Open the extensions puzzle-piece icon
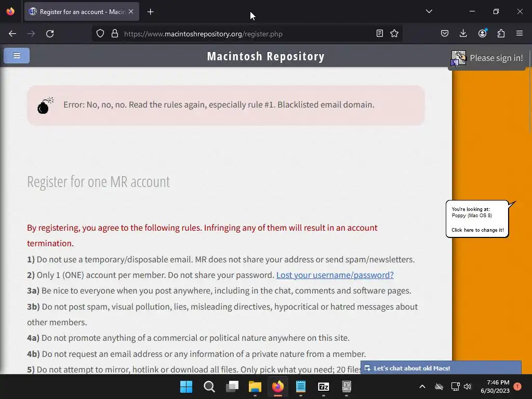The height and width of the screenshot is (399, 532). pos(501,33)
